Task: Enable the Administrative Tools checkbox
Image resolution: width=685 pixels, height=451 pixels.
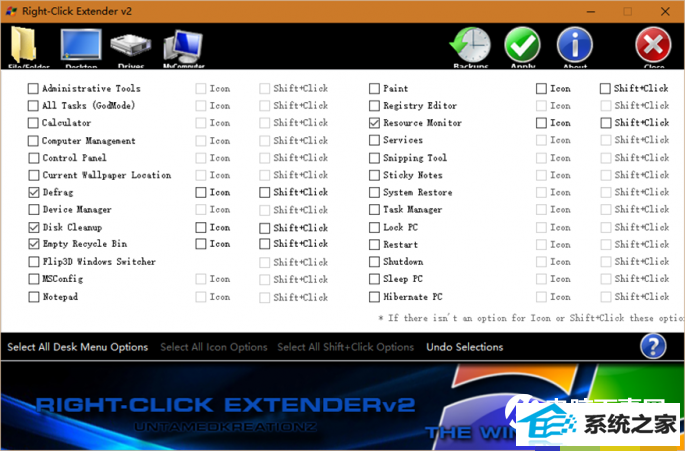Action: (33, 89)
